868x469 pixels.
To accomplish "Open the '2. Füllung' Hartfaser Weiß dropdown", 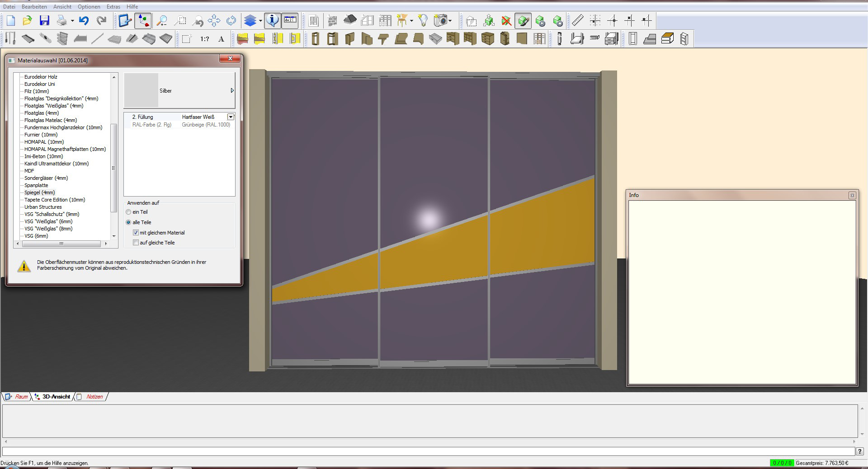I will coord(231,117).
